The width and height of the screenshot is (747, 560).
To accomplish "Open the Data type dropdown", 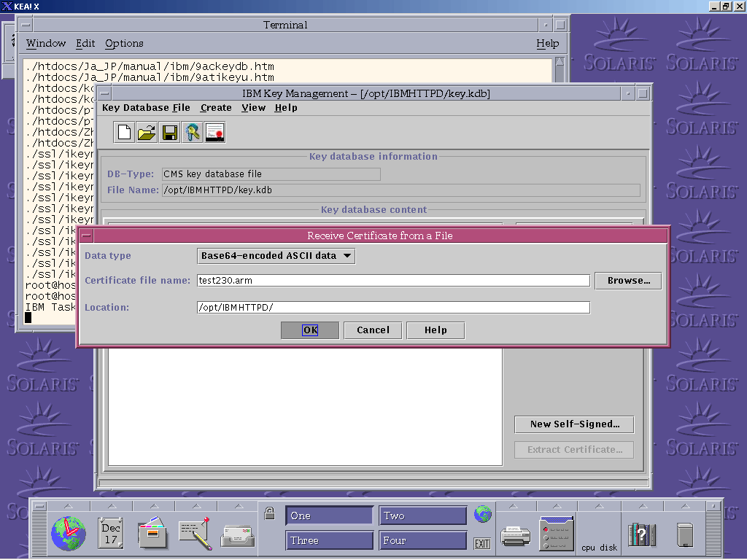I will tap(276, 256).
